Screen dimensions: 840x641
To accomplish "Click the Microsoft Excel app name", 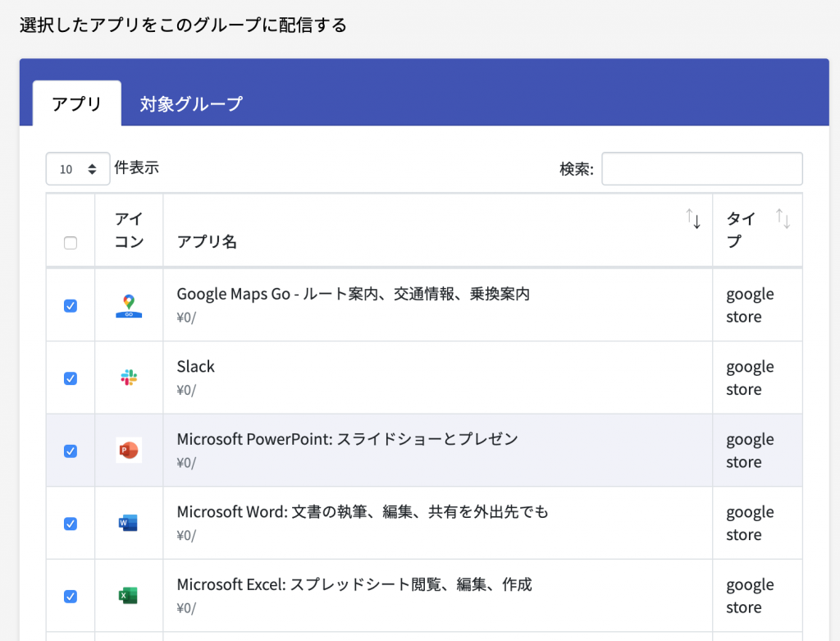I will 354,584.
